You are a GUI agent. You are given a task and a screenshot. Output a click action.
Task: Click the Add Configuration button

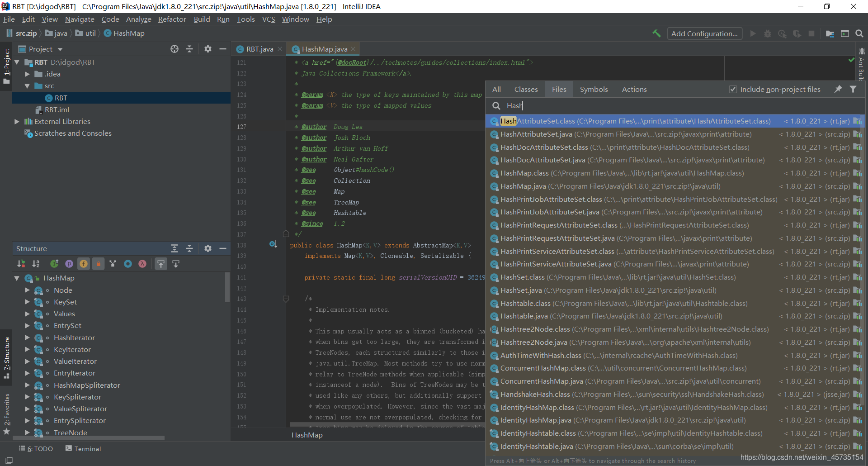coord(704,33)
